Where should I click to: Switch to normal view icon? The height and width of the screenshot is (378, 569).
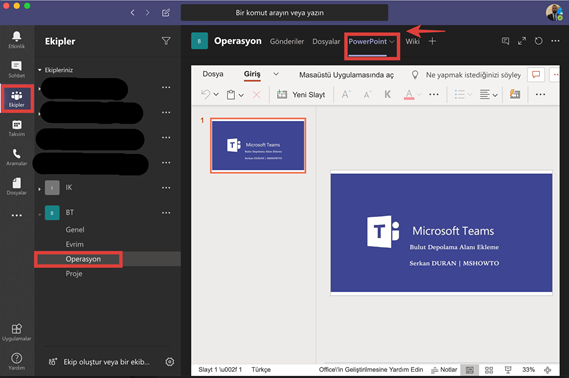coord(470,370)
